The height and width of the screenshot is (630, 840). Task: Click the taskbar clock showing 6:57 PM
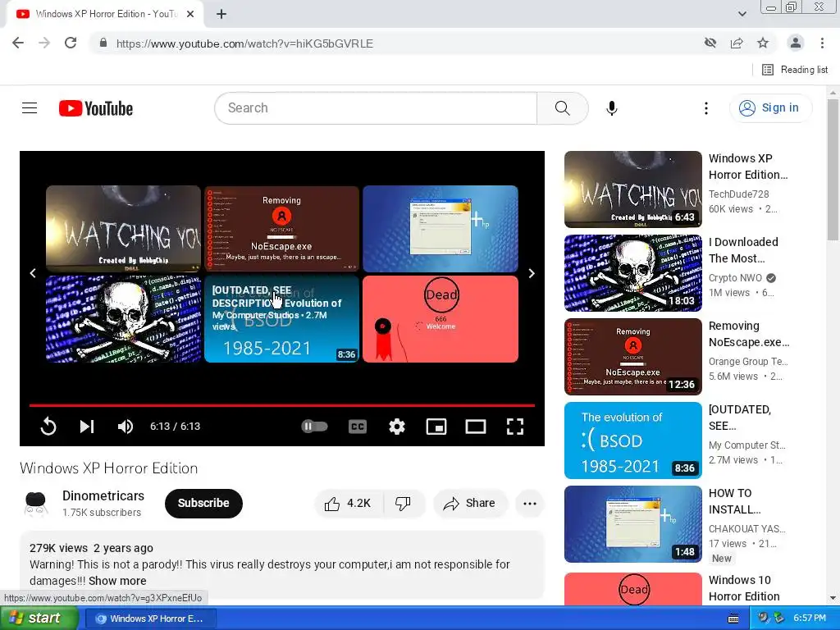(810, 618)
